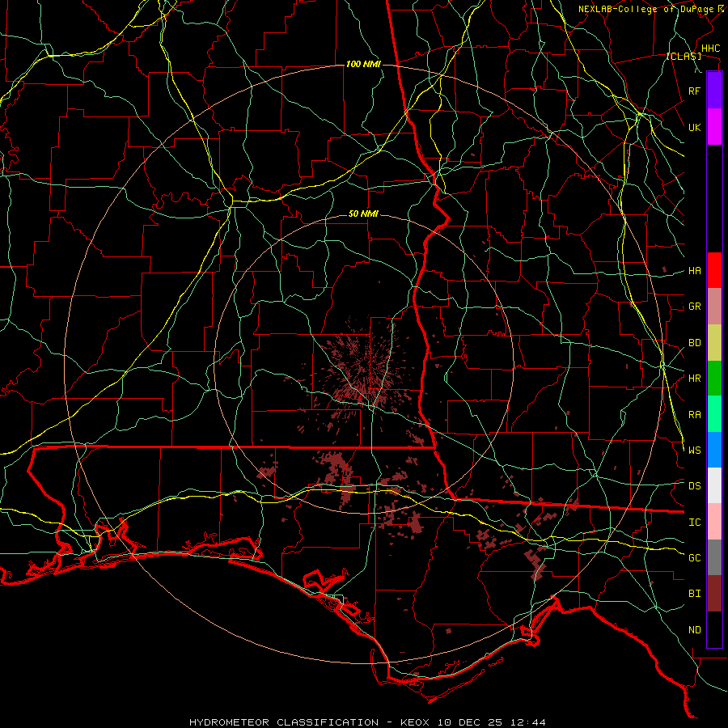
Task: Click the light pink IC swatch
Action: coord(714,522)
